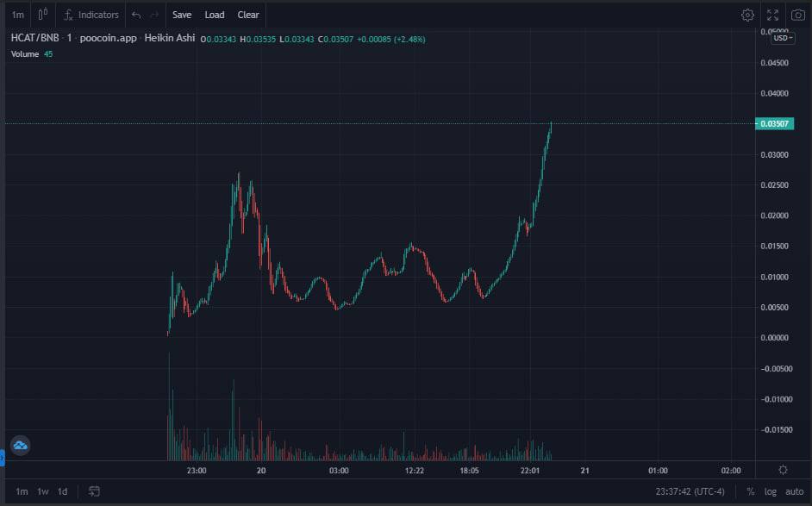812x506 pixels.
Task: Open the 1m interval selector in top toolbar
Action: pyautogui.click(x=17, y=15)
